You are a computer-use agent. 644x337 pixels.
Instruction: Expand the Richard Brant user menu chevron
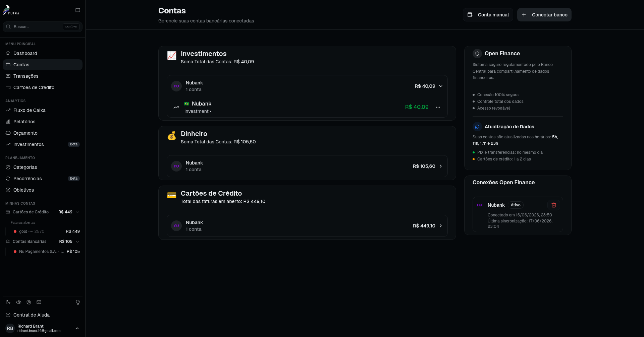[x=77, y=328]
